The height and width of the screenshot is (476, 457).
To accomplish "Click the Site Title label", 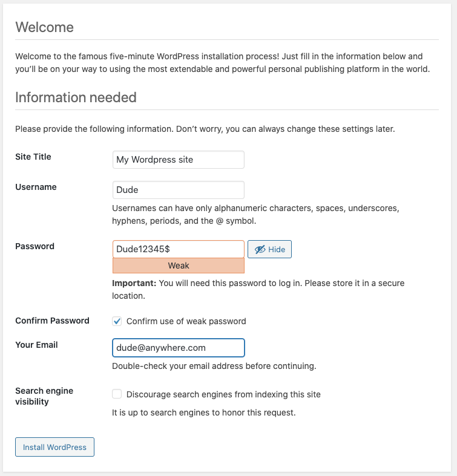I will coord(33,157).
